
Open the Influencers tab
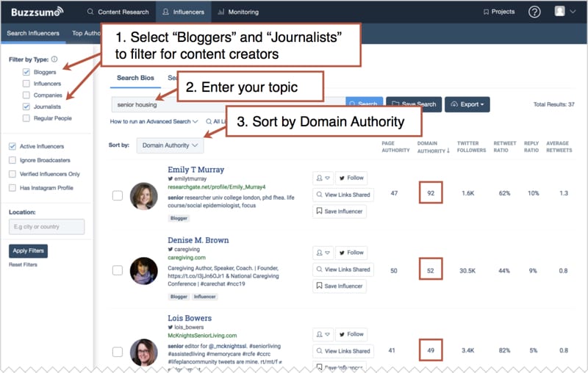(183, 12)
